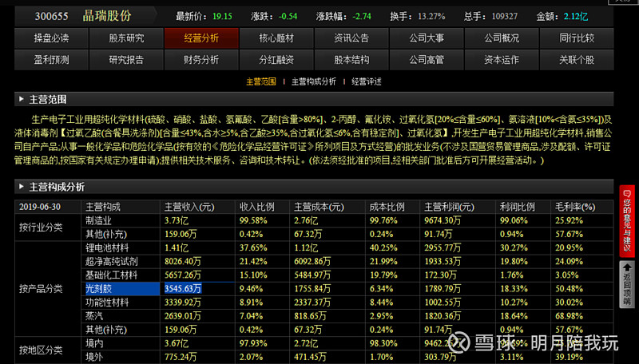
Task: Open the 核心题材 tab
Action: 276,38
